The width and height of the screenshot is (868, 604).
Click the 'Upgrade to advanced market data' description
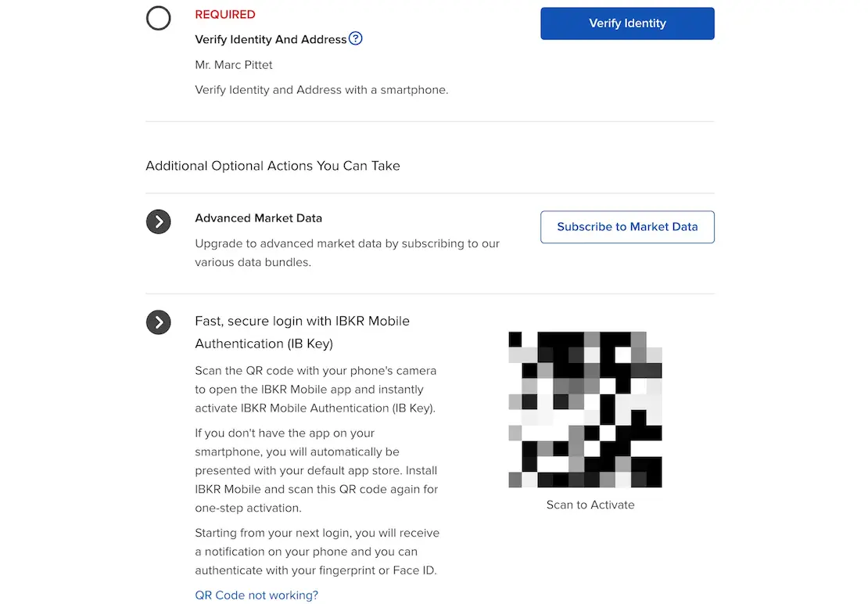(347, 253)
